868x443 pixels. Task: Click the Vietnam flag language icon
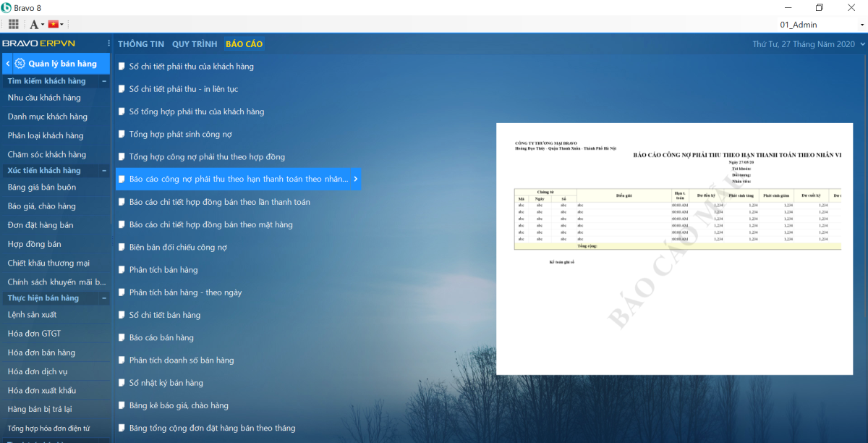click(x=53, y=25)
